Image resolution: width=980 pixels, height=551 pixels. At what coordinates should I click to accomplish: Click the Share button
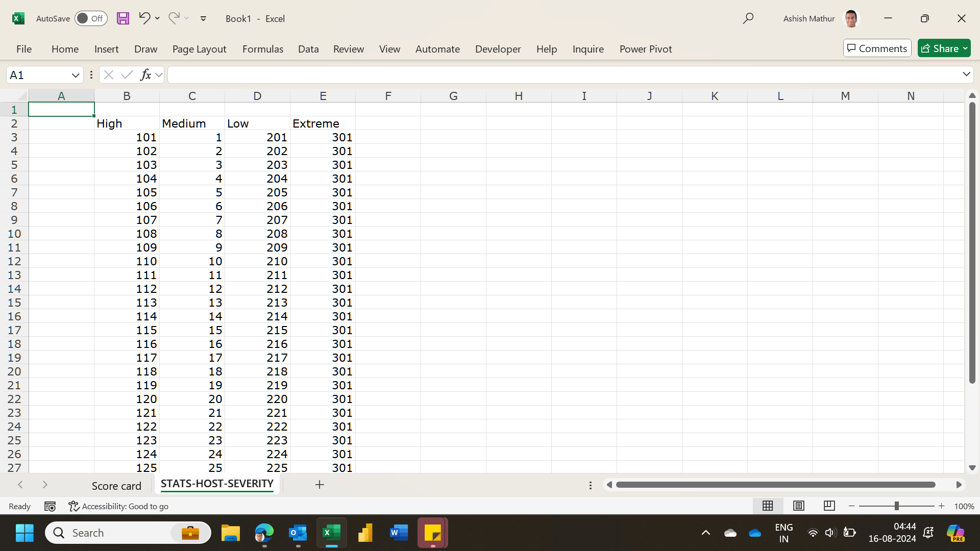[x=939, y=48]
